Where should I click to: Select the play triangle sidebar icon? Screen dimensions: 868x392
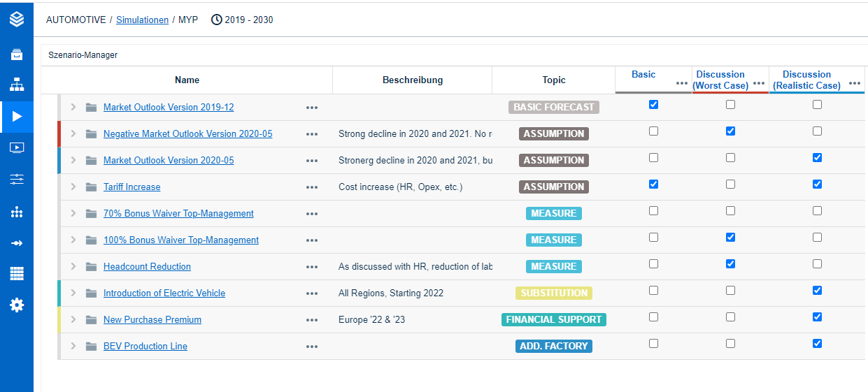17,117
